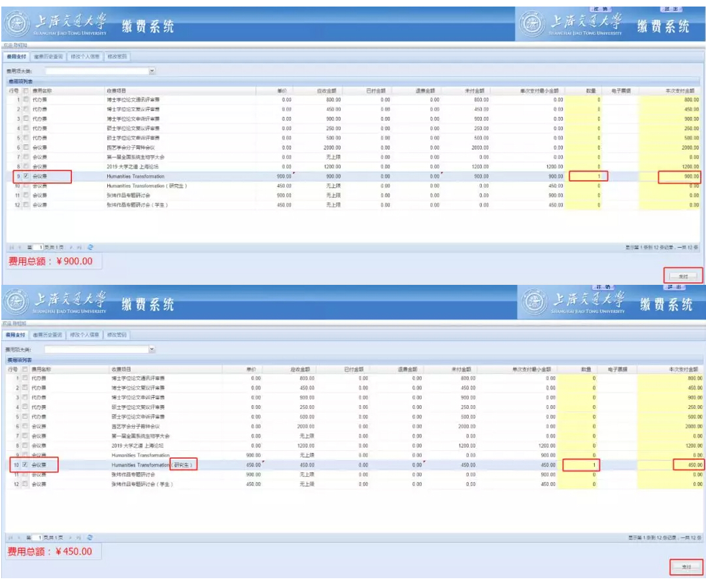The height and width of the screenshot is (588, 706).
Task: Click the 退出 button in the lower header
Action: pos(673,287)
